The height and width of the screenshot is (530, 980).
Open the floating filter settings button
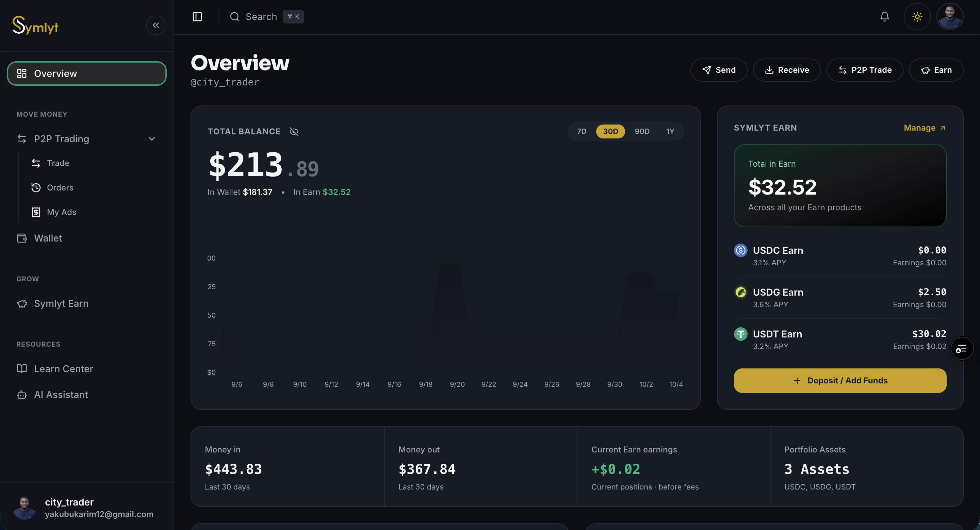point(962,348)
